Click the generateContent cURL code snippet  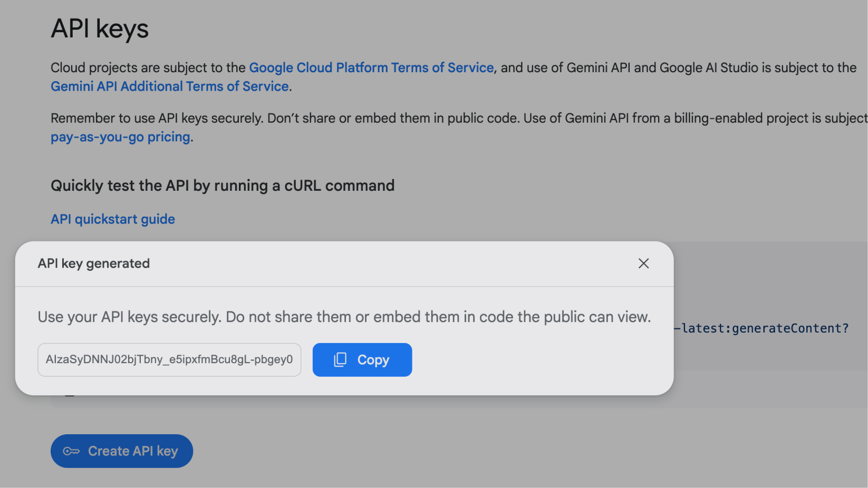point(765,328)
